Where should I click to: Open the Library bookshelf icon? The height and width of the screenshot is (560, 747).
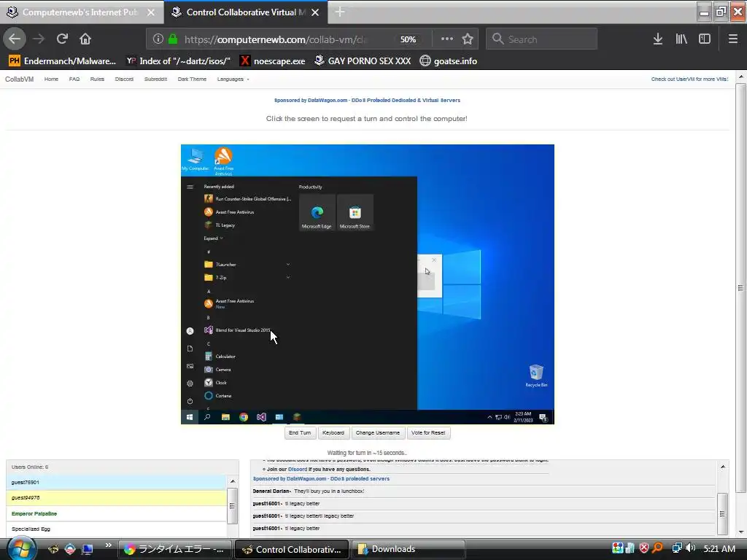pyautogui.click(x=681, y=39)
